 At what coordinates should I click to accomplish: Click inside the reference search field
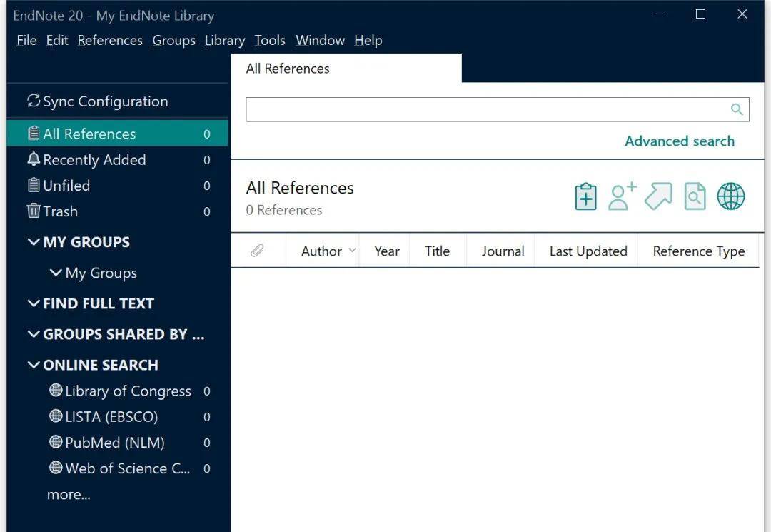pyautogui.click(x=485, y=109)
